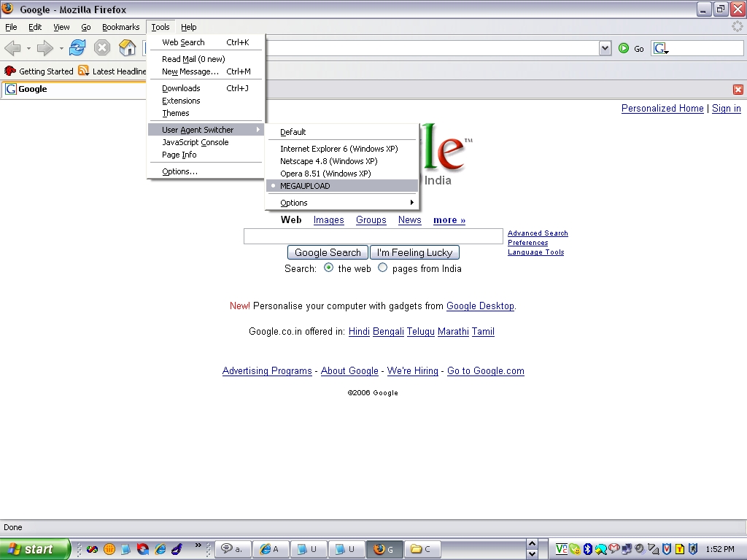Choose Netscape 4.8 (Windows XP) agent

click(342, 161)
